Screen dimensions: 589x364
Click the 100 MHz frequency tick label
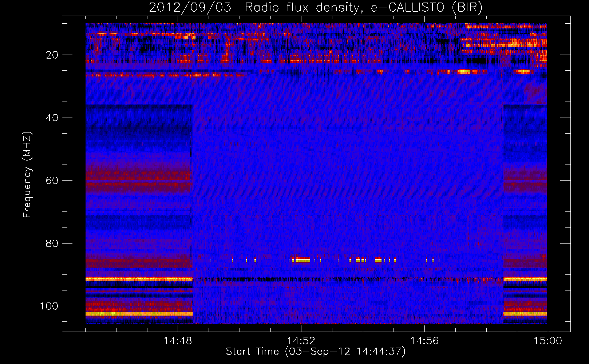coord(49,306)
